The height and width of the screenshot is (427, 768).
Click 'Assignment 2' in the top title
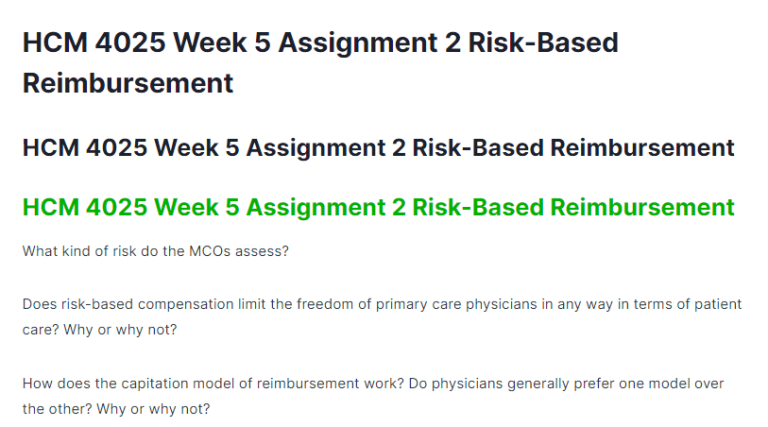pos(370,43)
